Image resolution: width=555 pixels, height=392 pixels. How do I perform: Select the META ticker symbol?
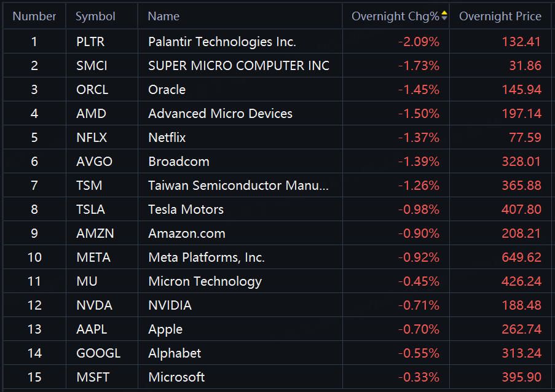pyautogui.click(x=93, y=257)
